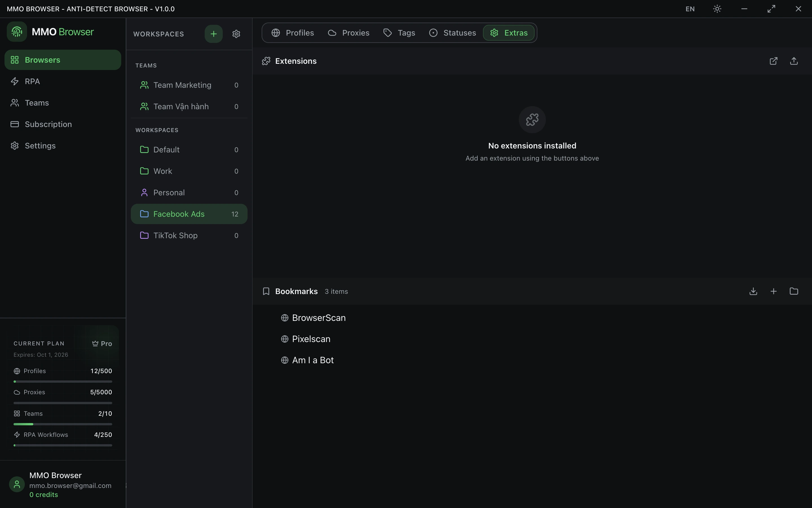Viewport: 812px width, 508px height.
Task: Switch to the Proxies tab
Action: pos(348,32)
